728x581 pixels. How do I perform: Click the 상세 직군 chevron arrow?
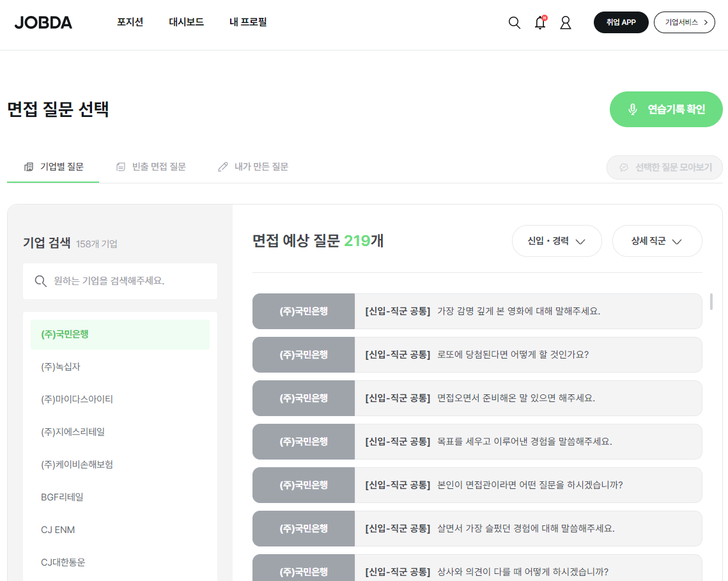coord(677,242)
